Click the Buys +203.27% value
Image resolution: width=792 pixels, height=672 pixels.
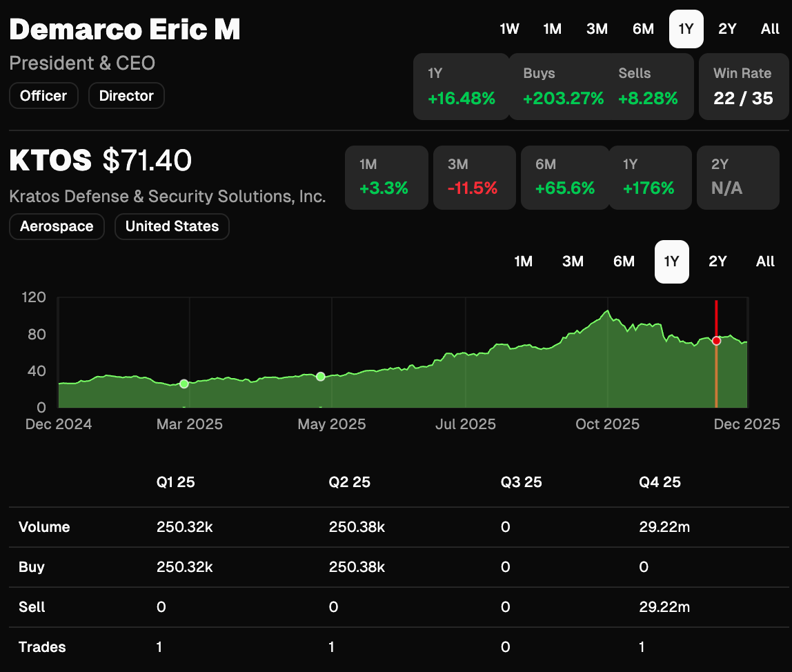[563, 98]
